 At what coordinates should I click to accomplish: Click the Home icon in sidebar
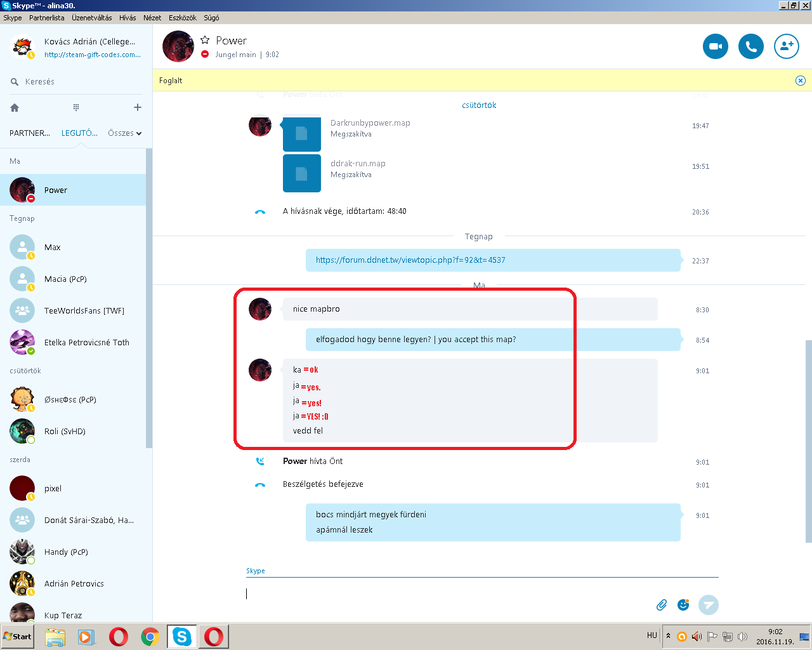coord(15,108)
